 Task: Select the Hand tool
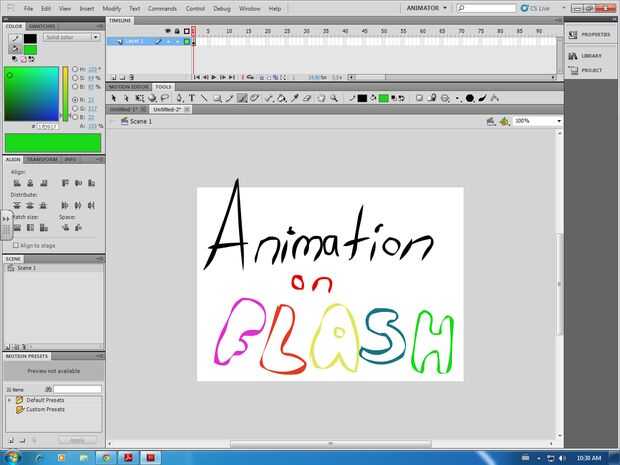[321, 98]
